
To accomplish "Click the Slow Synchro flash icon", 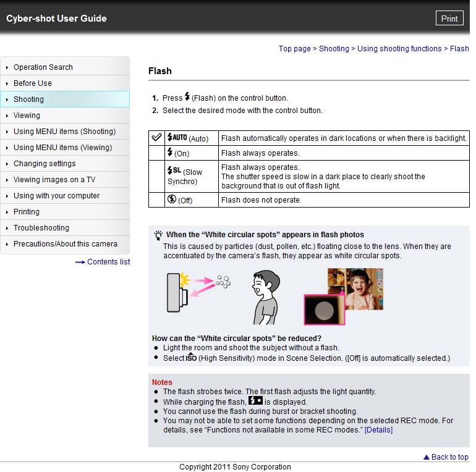I will coord(174,171).
